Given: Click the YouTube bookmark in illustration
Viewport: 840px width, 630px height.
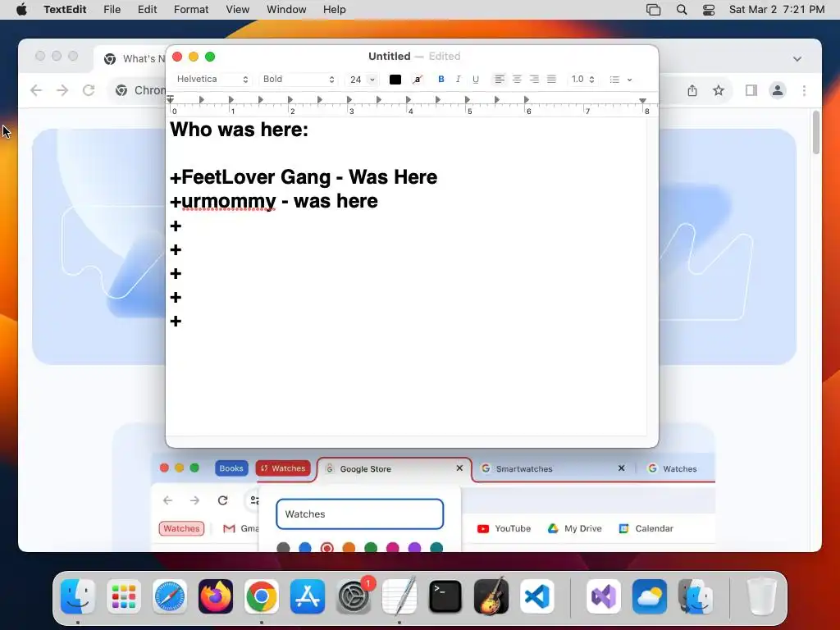Looking at the screenshot, I should point(504,529).
